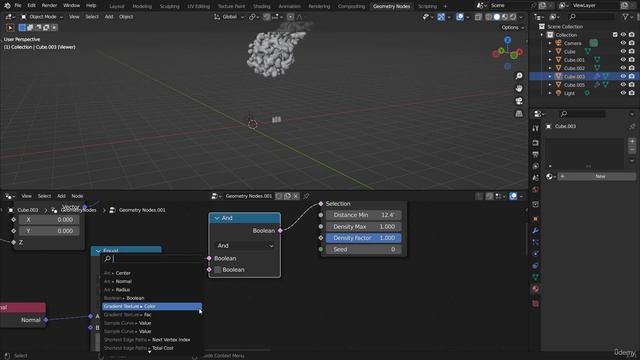Toggle viewport overlays button
Image resolution: width=640 pixels, height=360 pixels.
point(460,17)
